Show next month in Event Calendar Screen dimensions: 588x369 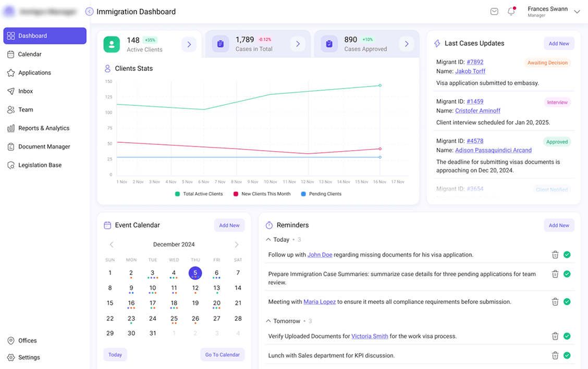[237, 244]
